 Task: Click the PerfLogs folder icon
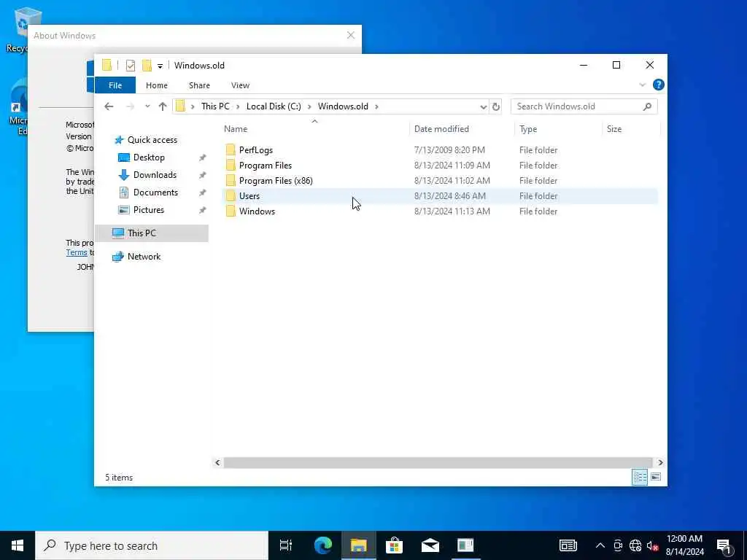coord(231,150)
